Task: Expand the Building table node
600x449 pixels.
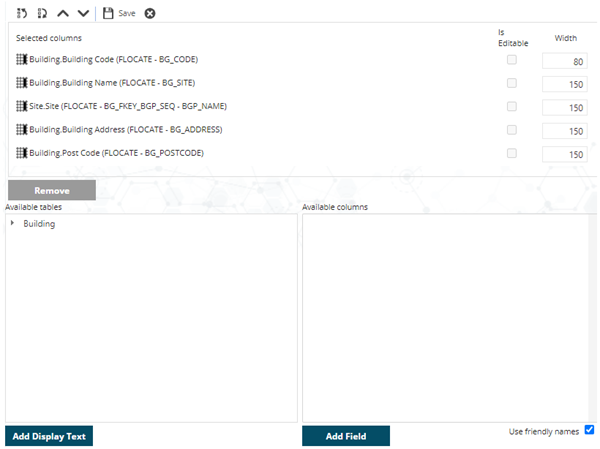Action: click(x=13, y=224)
